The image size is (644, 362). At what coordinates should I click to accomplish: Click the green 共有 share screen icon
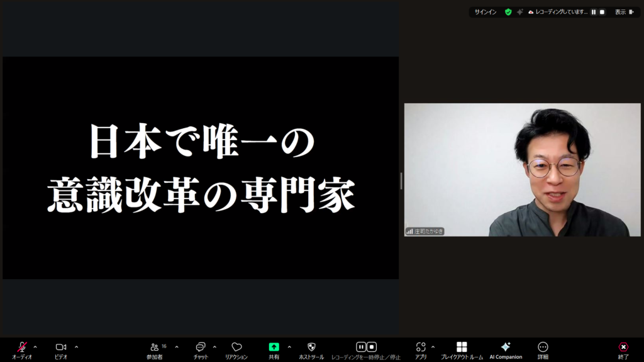click(x=274, y=347)
